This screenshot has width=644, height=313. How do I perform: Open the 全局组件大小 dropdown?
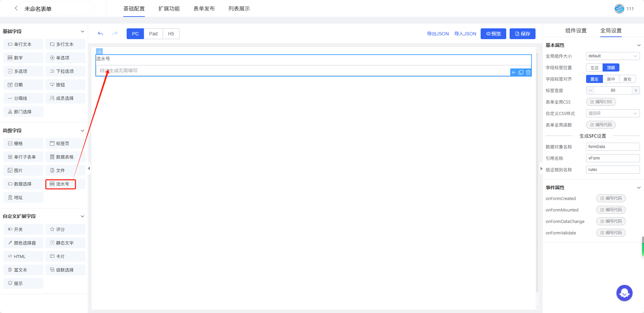[x=613, y=56]
